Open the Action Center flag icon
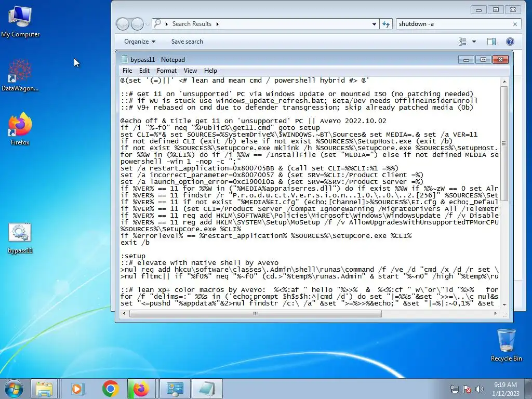 (x=467, y=389)
